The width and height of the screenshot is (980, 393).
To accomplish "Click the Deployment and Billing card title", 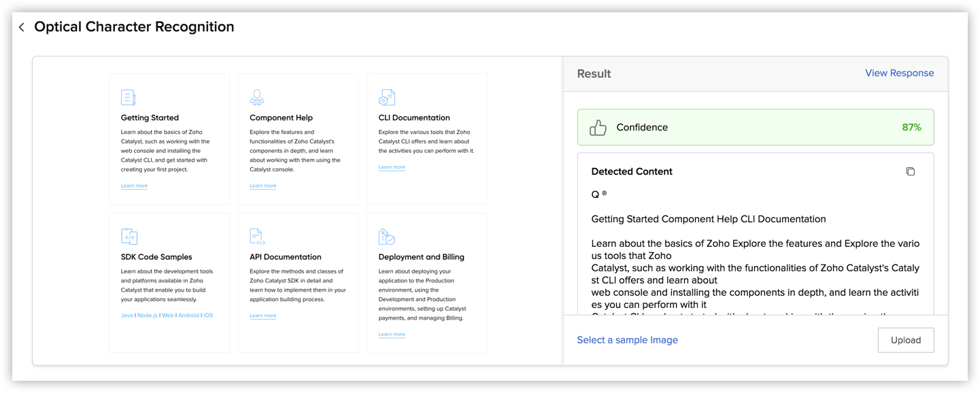I will pos(422,257).
